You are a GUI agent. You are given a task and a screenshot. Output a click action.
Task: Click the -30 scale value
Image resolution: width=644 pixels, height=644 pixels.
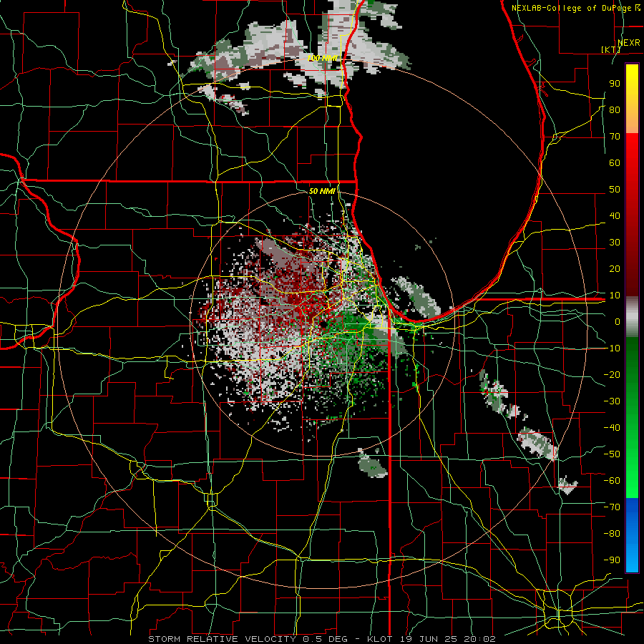pos(612,401)
